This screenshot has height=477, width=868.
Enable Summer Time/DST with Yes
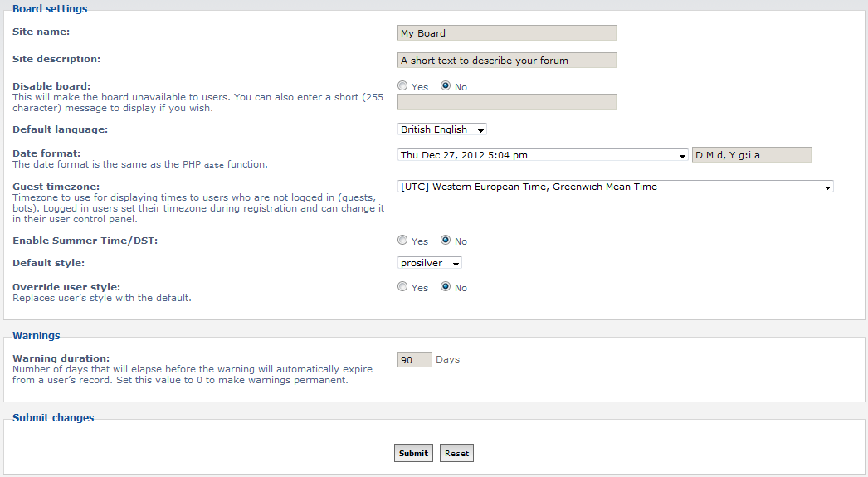tap(402, 241)
